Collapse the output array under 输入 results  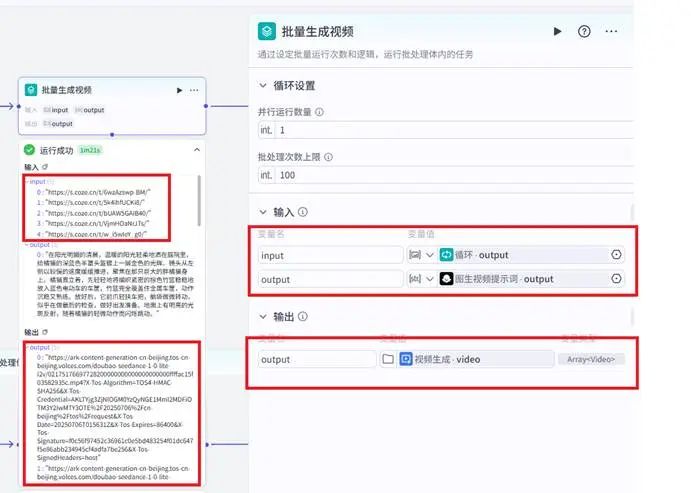27,245
